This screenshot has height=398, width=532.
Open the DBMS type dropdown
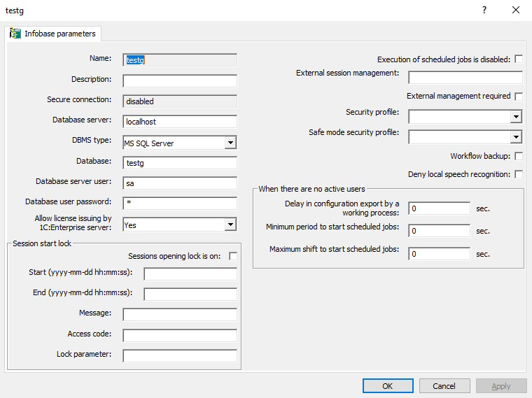[230, 143]
